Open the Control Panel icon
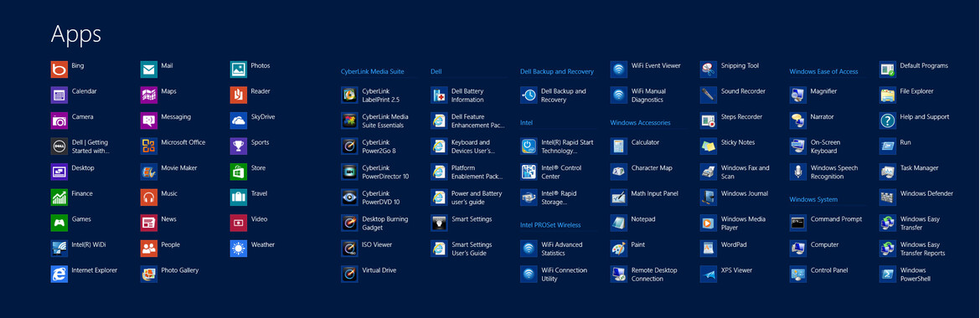980x318 pixels. (798, 274)
